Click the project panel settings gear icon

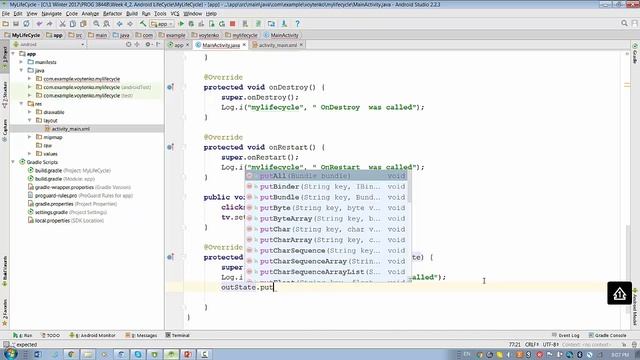point(148,44)
